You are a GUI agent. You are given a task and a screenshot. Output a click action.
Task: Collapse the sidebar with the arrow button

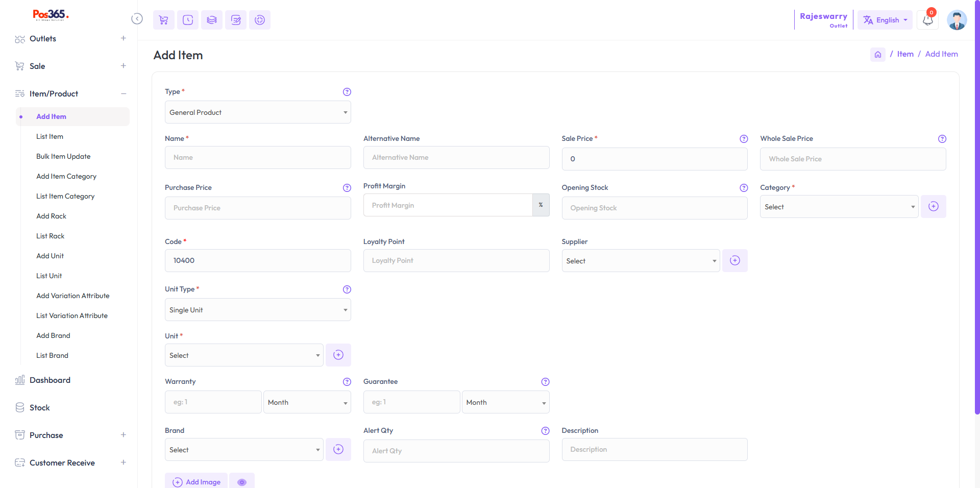(137, 19)
